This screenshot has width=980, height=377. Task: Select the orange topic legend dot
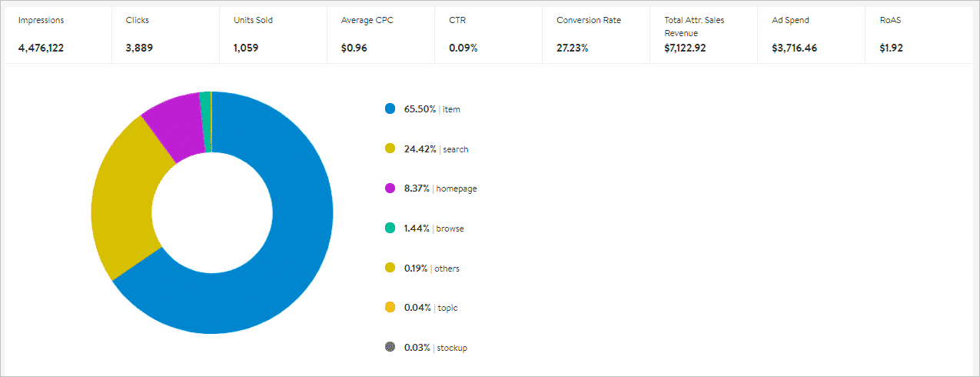click(390, 308)
